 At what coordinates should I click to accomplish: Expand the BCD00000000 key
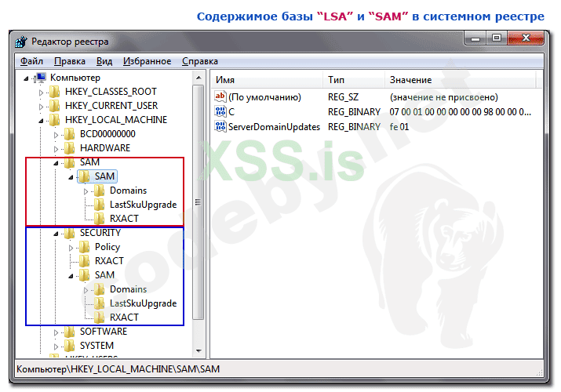click(56, 135)
